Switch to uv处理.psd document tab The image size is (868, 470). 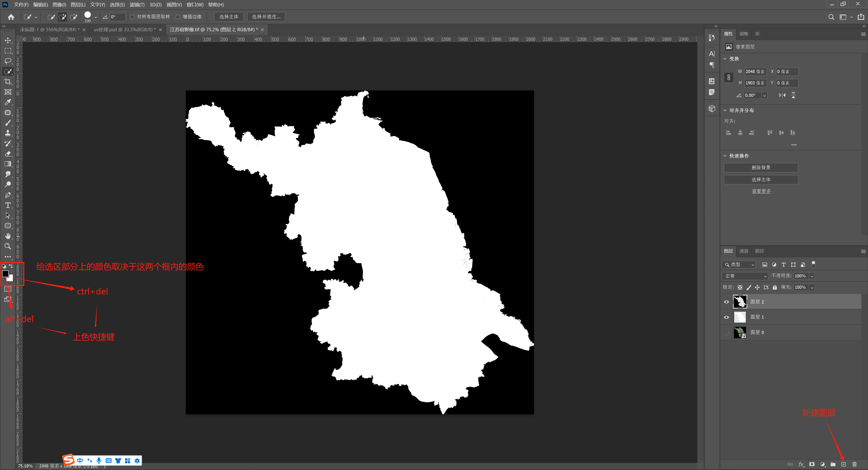tap(125, 30)
